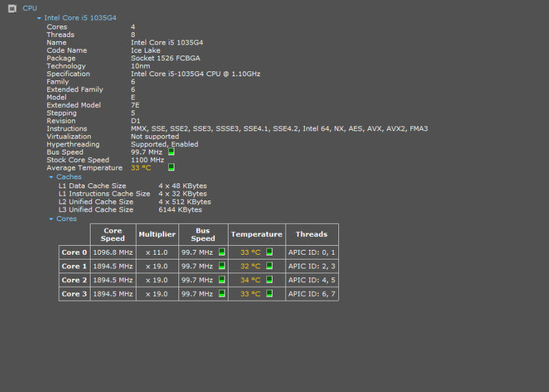549x392 pixels.
Task: Click Core 3 bus speed graph icon
Action: click(222, 294)
